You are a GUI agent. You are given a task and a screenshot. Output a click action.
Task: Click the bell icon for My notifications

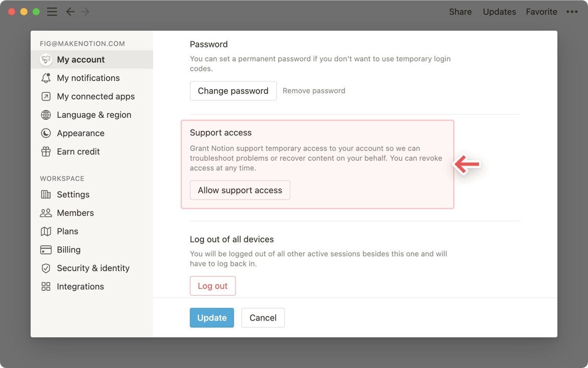[46, 78]
